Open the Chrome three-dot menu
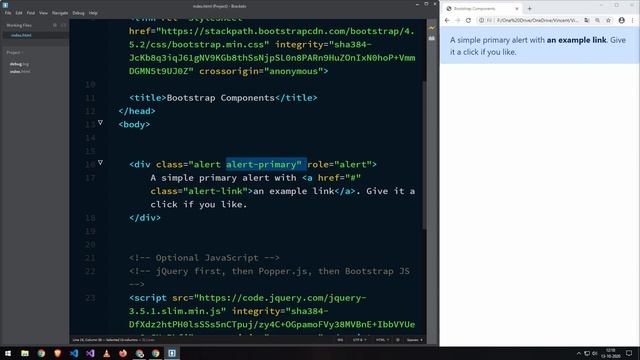Viewport: 640px width, 360px height. tap(633, 20)
